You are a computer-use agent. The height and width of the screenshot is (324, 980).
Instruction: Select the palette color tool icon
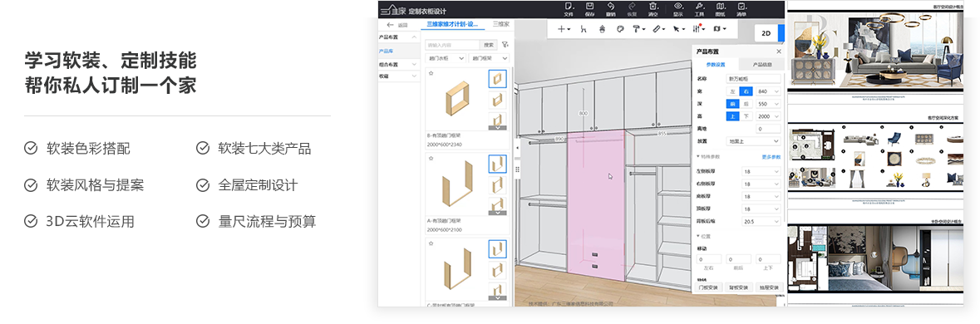click(620, 29)
